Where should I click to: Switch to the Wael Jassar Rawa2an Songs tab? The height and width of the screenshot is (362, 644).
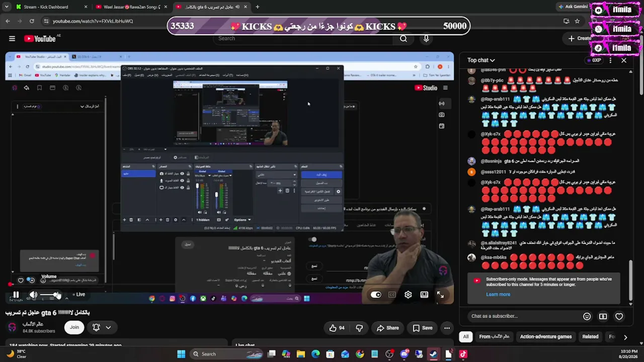(132, 7)
